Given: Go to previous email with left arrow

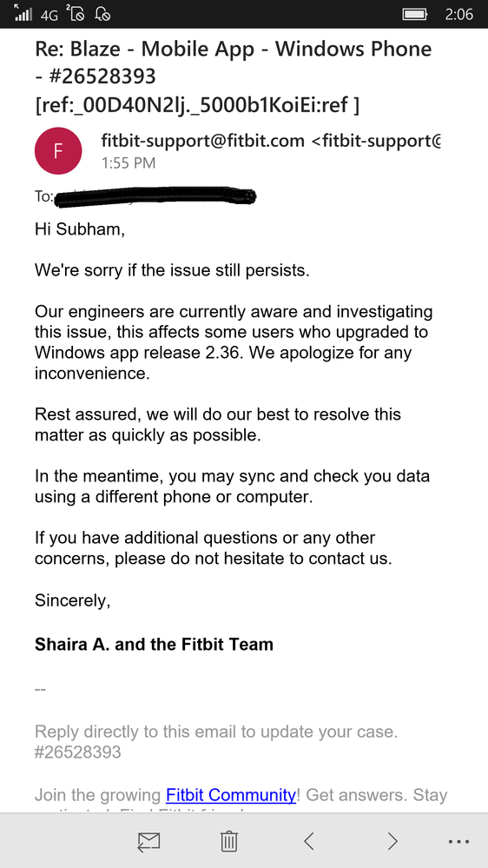Looking at the screenshot, I should pyautogui.click(x=309, y=841).
